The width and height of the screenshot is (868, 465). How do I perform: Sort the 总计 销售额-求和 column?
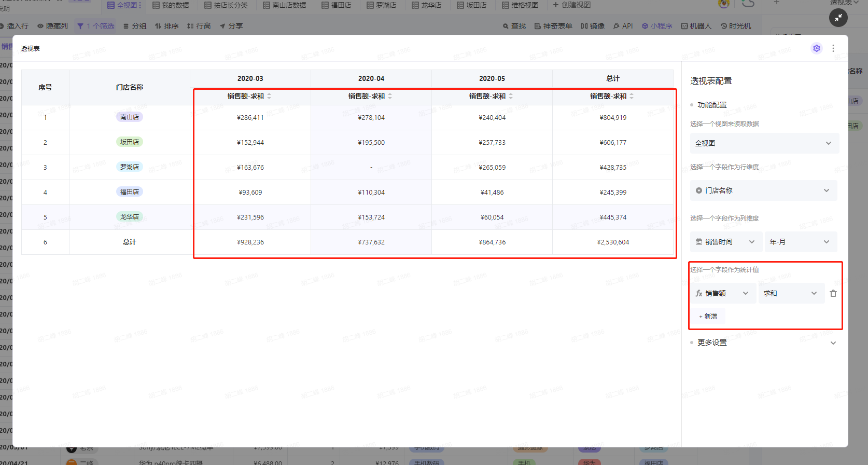(632, 97)
